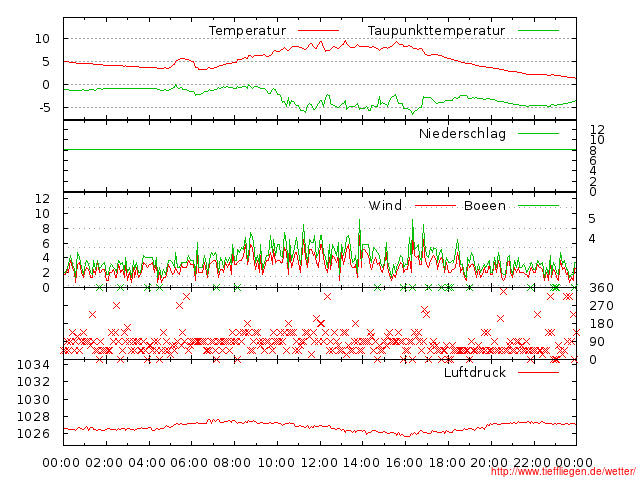Open the tieffliegen.de/wetter link
Image resolution: width=640 pixels, height=480 pixels.
coord(563,472)
